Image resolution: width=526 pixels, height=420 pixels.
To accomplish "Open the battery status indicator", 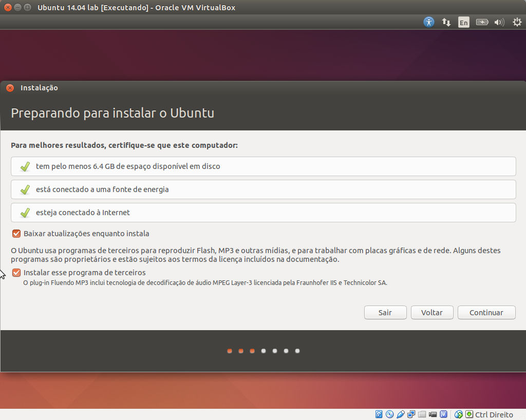I will click(x=482, y=22).
